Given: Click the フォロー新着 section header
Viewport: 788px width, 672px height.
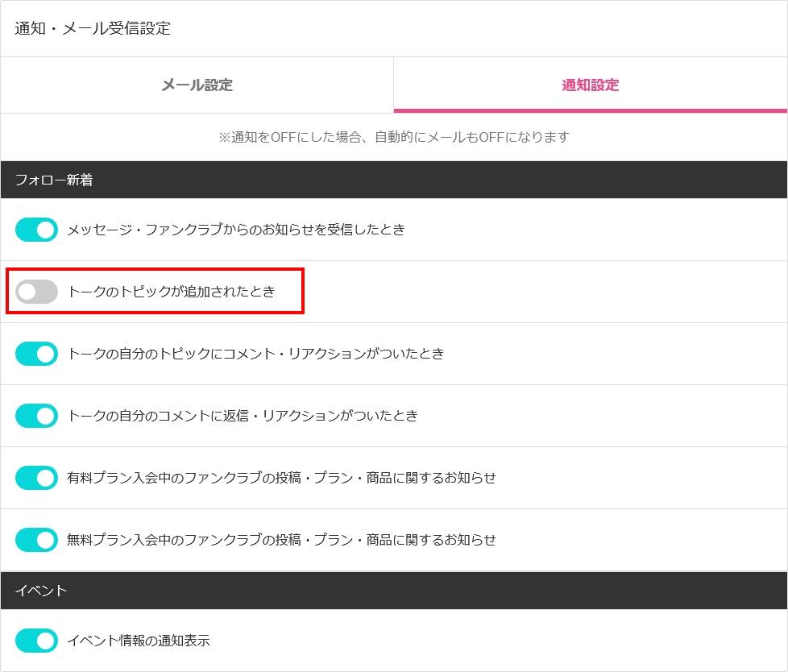Looking at the screenshot, I should pos(54,180).
